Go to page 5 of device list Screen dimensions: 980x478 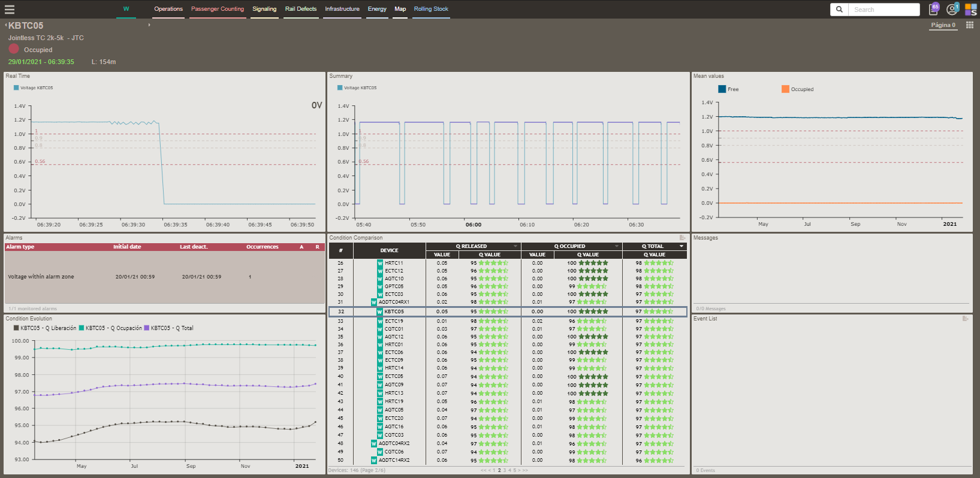(514, 470)
